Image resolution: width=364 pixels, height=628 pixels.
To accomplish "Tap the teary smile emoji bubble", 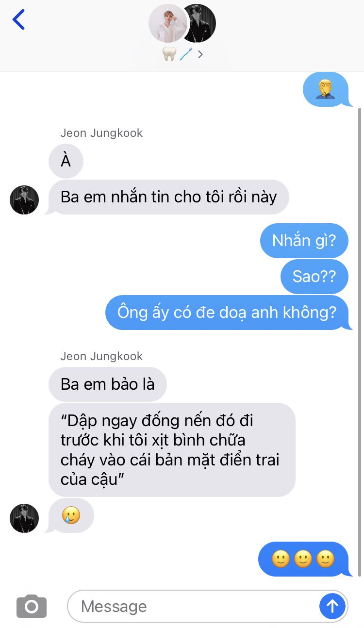I will (71, 515).
